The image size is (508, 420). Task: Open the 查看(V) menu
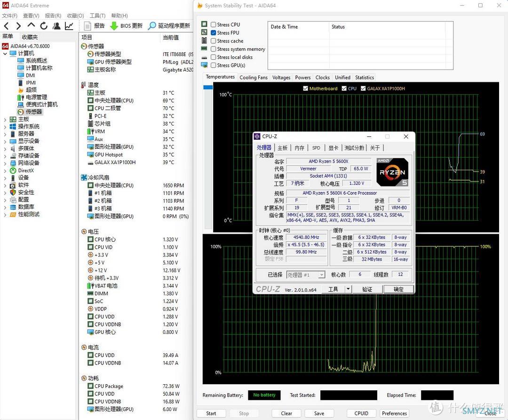point(31,16)
